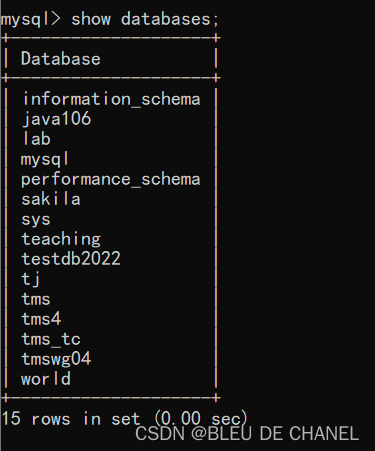
Task: Click the world database name
Action: click(x=46, y=379)
